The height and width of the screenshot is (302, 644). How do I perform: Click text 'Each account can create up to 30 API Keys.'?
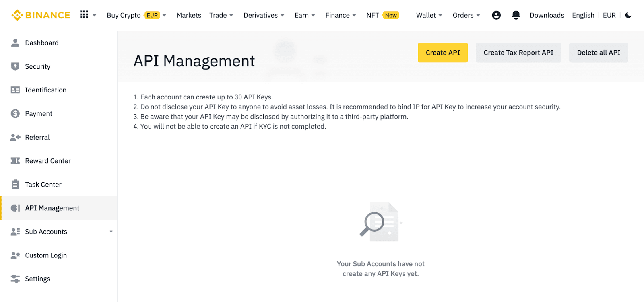(x=206, y=97)
